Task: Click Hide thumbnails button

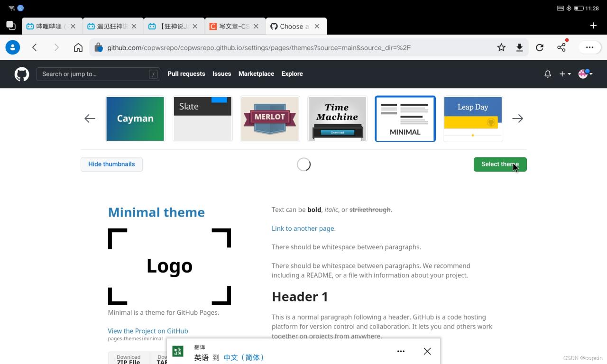Action: (x=111, y=164)
